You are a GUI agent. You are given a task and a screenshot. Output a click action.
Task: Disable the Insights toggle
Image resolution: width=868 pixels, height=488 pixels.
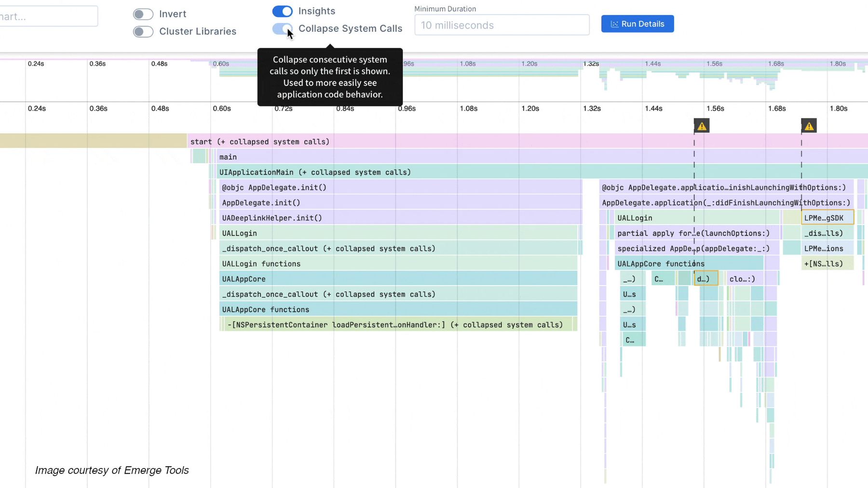(x=283, y=11)
